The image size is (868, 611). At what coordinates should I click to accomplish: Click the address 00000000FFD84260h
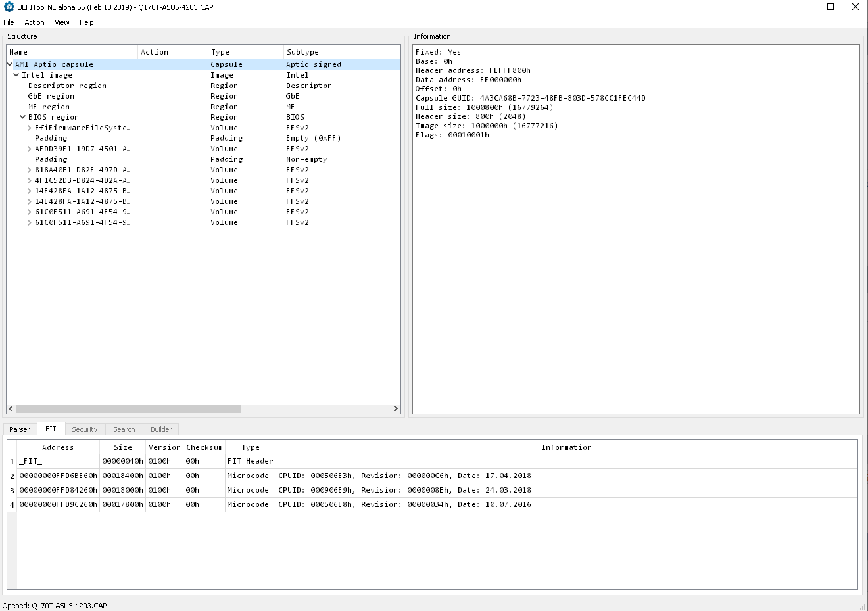(58, 490)
